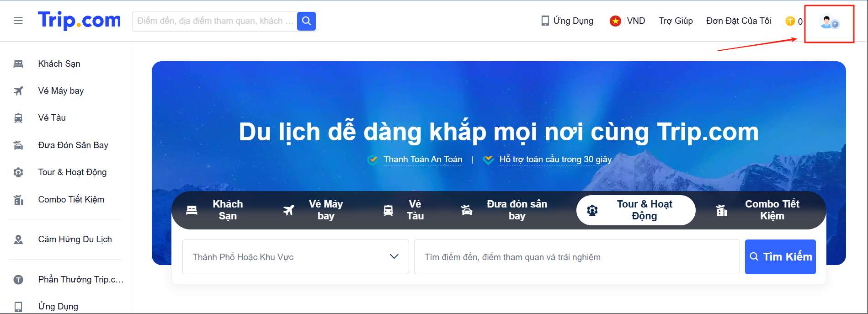Screen dimensions: 868x314
Task: Click the train icon in sidebar
Action: tap(18, 118)
